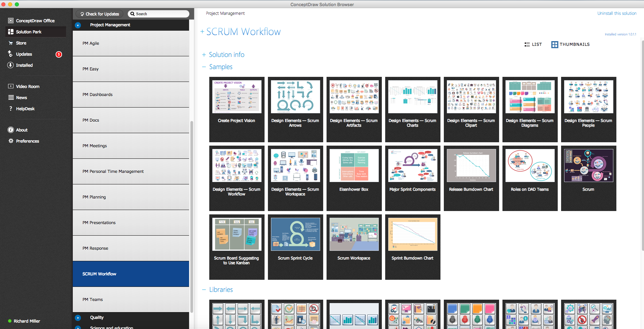
Task: Select PM Teams solution
Action: click(x=131, y=299)
